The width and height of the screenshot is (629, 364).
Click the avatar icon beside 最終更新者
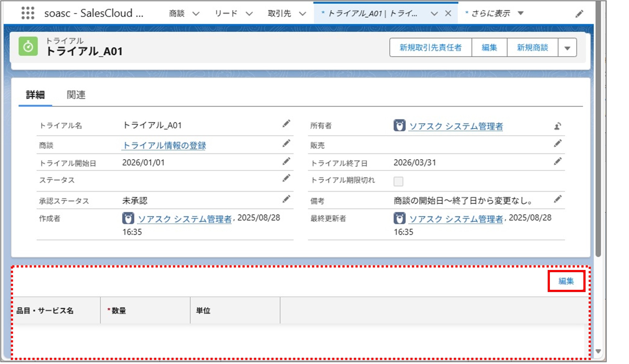click(401, 218)
